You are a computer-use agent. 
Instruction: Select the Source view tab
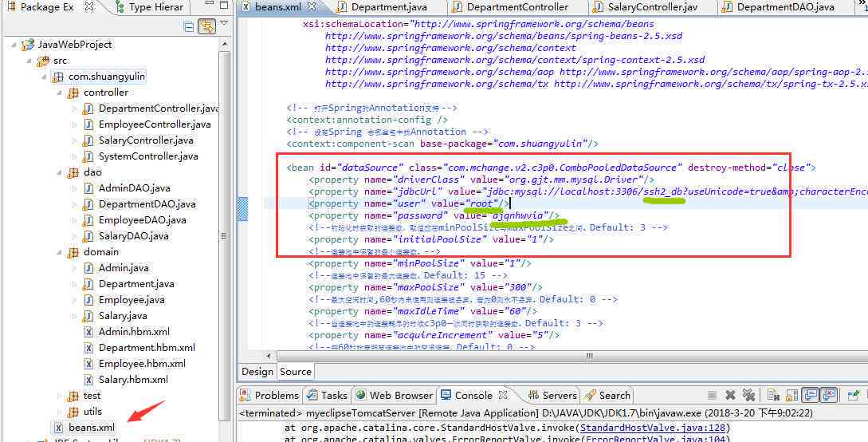click(x=296, y=372)
